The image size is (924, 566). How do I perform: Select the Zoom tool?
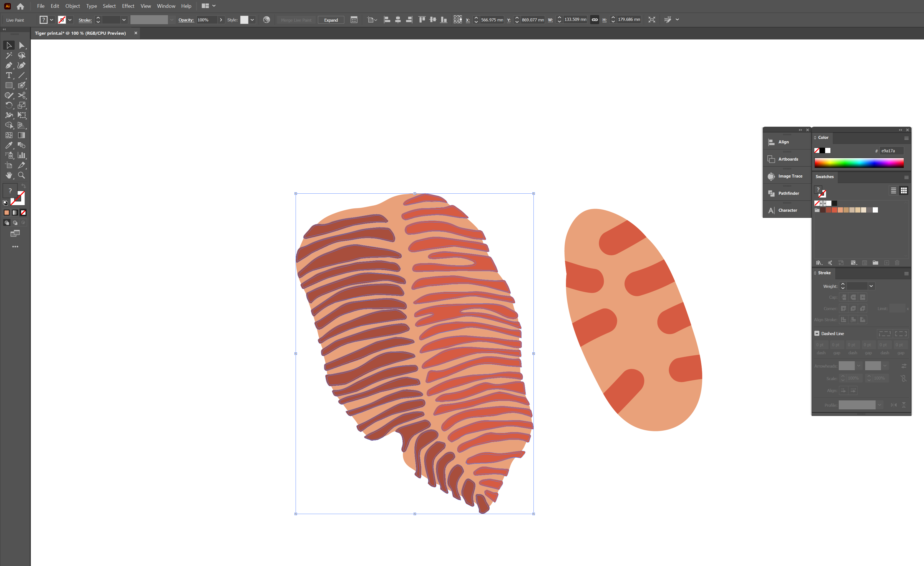21,175
